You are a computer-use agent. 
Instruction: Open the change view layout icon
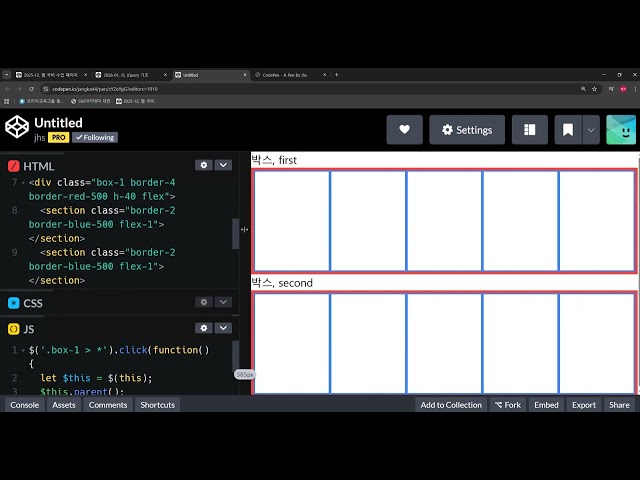coord(529,130)
